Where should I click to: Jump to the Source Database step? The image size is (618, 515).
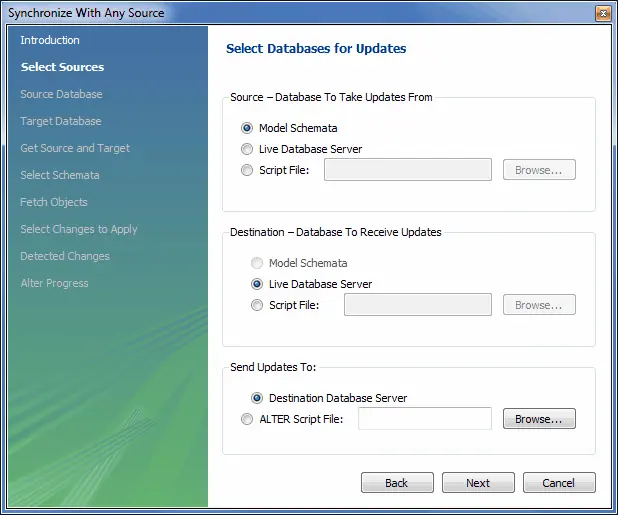point(61,94)
